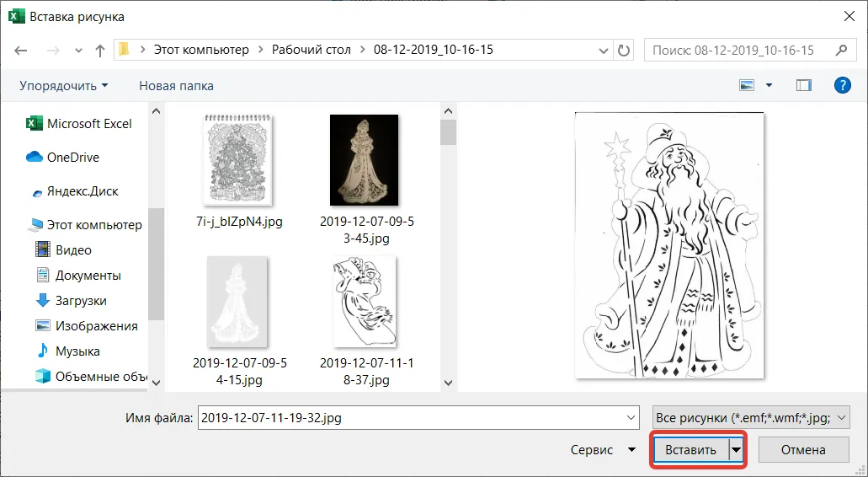Image resolution: width=868 pixels, height=477 pixels.
Task: Click the 'Вставить' button
Action: pyautogui.click(x=691, y=450)
